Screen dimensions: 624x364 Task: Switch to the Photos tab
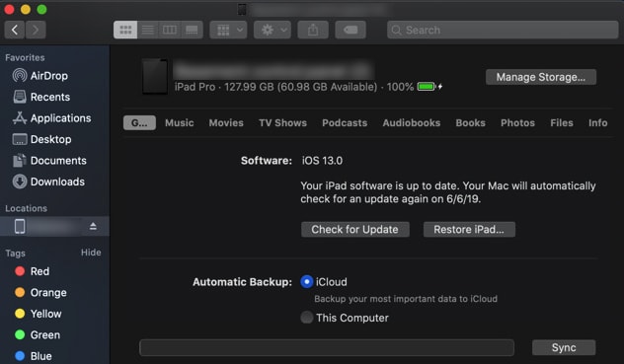click(517, 122)
